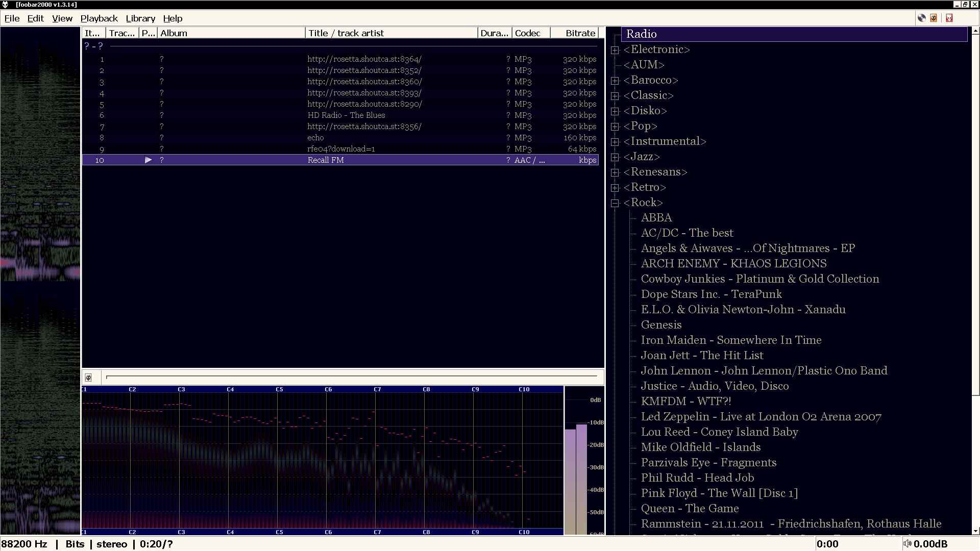Sort by the Bitrate column header
The width and height of the screenshot is (980, 551).
[x=580, y=33]
